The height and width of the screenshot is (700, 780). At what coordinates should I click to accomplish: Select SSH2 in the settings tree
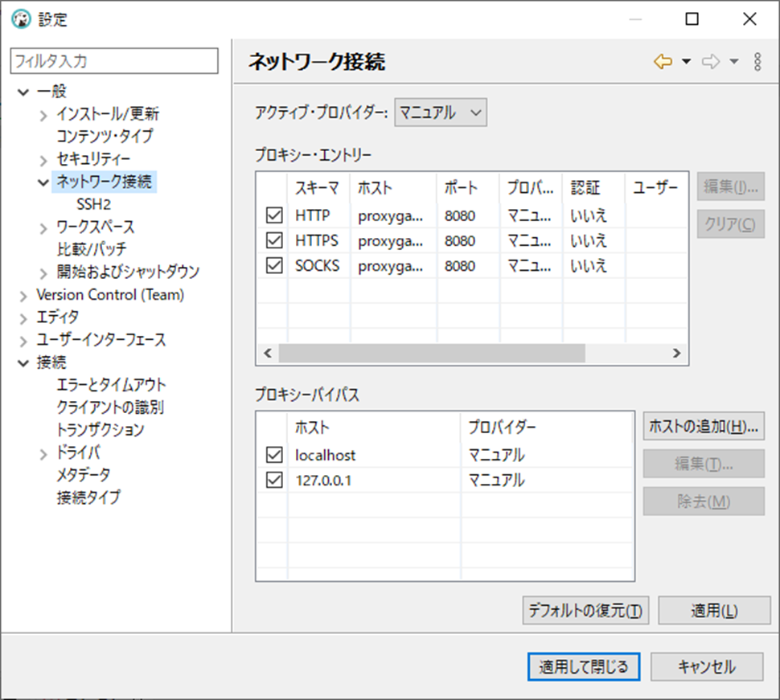click(x=93, y=204)
